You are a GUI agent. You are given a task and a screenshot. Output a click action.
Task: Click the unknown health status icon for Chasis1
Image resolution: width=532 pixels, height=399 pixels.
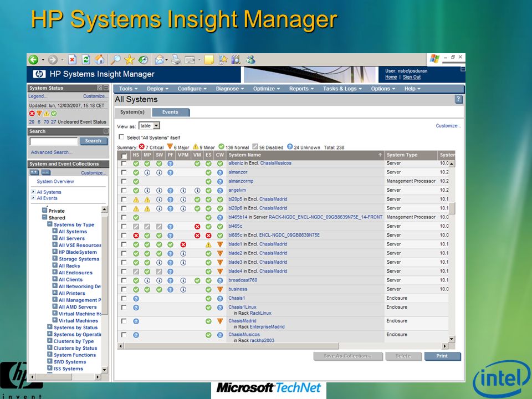136,299
